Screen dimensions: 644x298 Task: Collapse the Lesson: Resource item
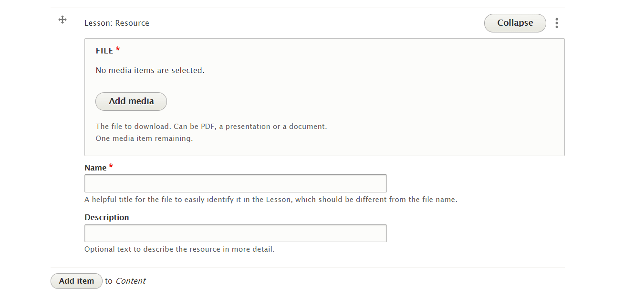515,23
